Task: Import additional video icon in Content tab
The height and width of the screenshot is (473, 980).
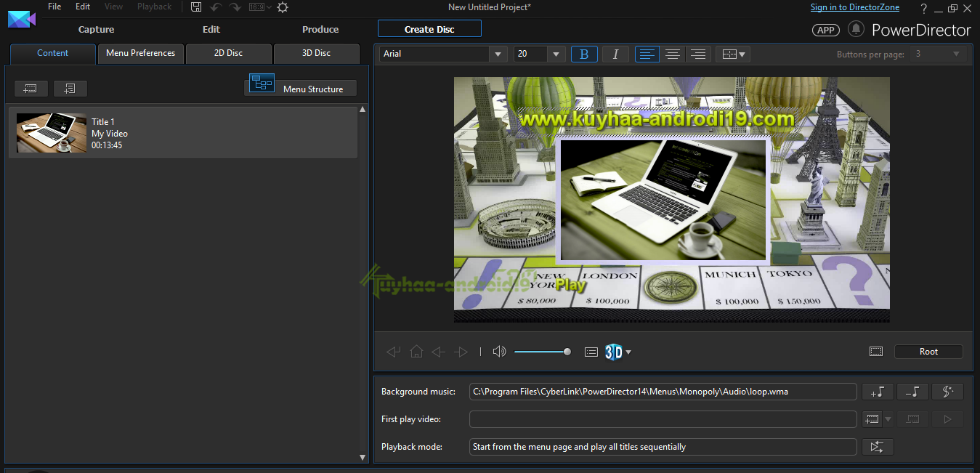Action: [x=31, y=89]
